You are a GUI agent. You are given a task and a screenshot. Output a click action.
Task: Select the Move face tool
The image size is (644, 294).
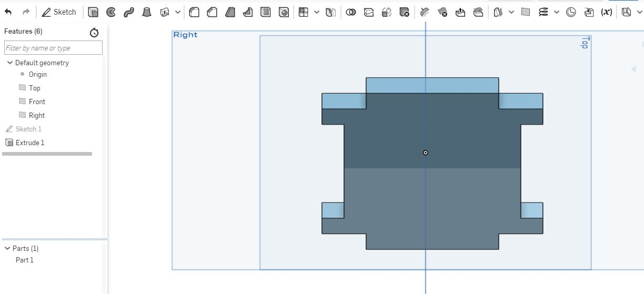(460, 12)
